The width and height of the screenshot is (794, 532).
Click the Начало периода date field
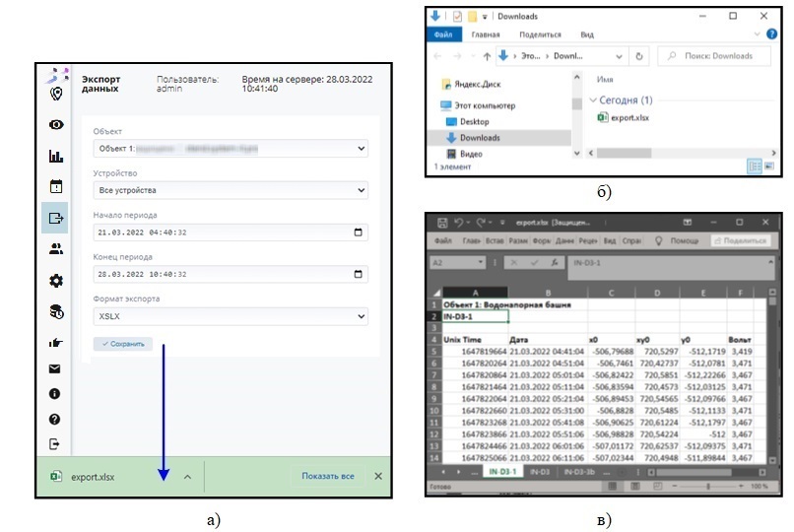click(231, 233)
